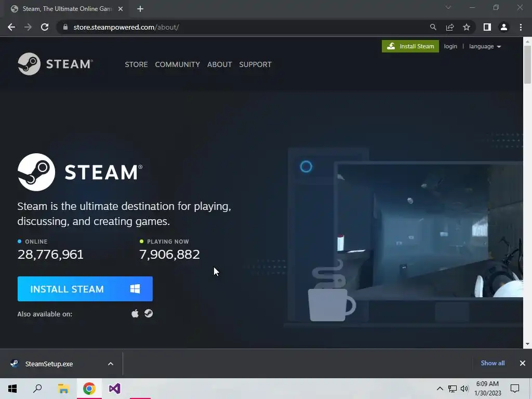The width and height of the screenshot is (532, 399).
Task: Click the scrollbar down arrow
Action: pos(527,344)
